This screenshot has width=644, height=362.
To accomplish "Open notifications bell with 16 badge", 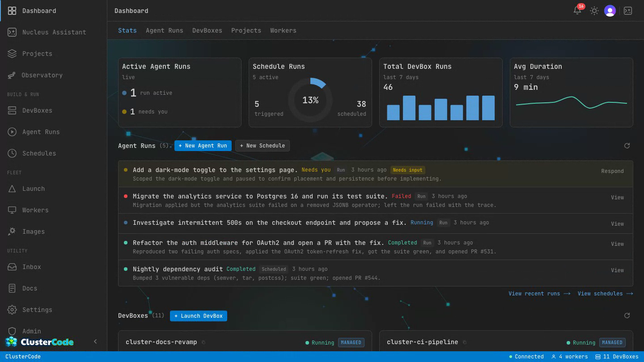I will pos(577,10).
